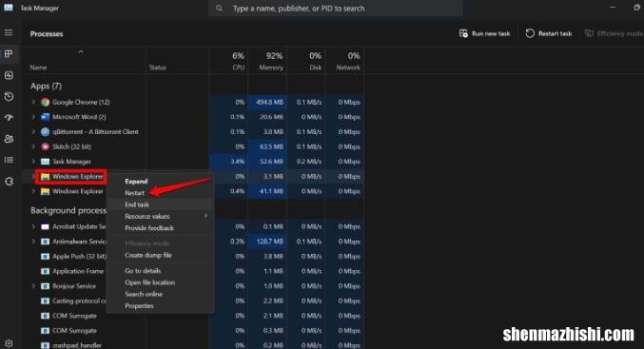Expand the Antimalware Service group
The image size is (644, 349).
pyautogui.click(x=33, y=242)
